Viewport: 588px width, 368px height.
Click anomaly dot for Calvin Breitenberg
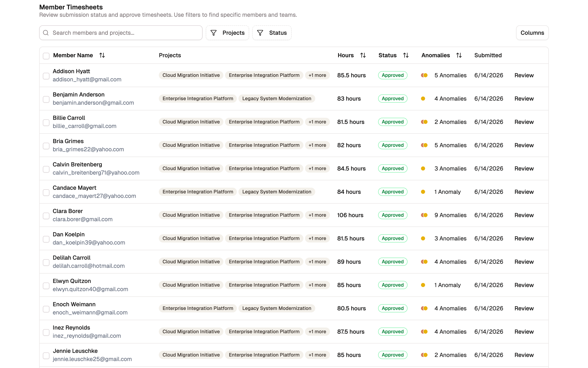(x=423, y=168)
